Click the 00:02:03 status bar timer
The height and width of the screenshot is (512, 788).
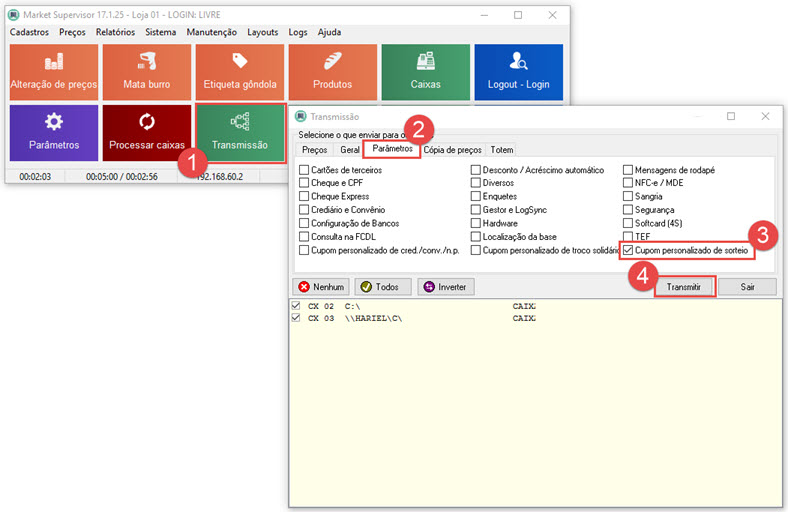(x=35, y=177)
